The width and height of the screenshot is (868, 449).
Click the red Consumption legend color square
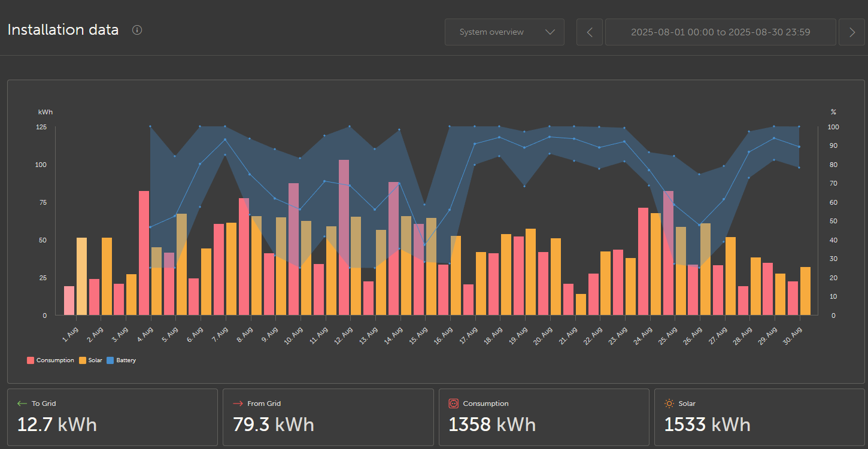31,360
